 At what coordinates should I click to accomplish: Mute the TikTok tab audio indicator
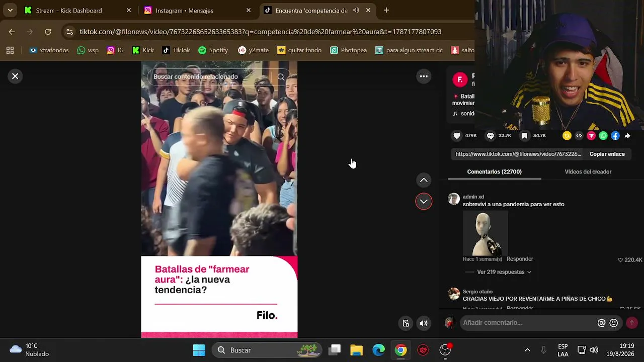tap(356, 10)
